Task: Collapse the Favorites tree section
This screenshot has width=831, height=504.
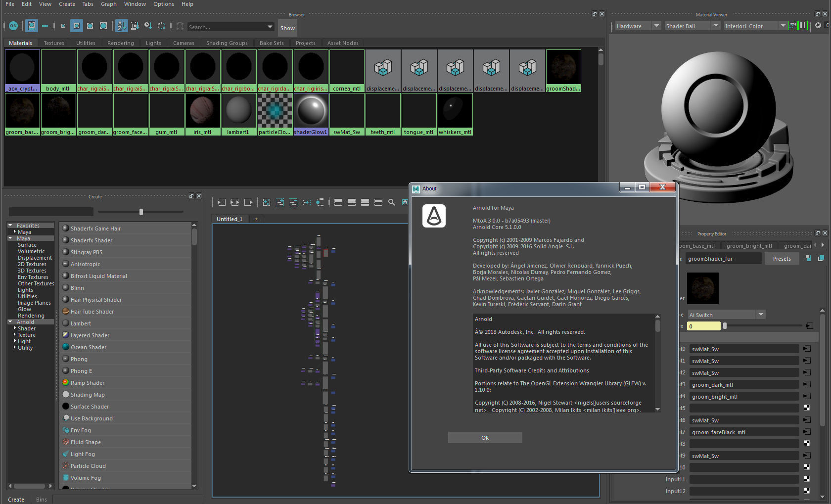Action: click(x=10, y=226)
